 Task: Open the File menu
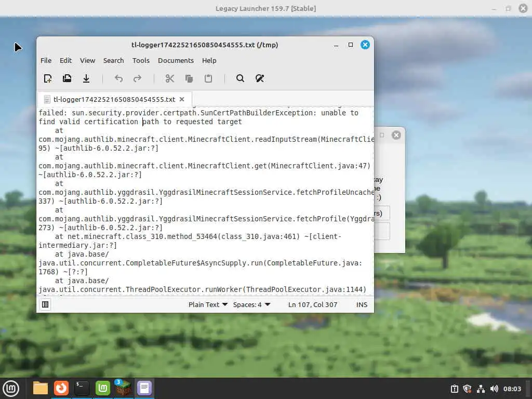pos(46,60)
